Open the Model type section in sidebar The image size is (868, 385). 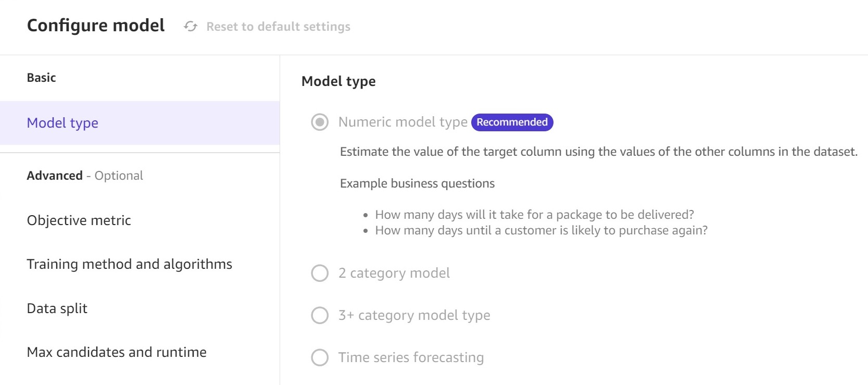click(62, 123)
